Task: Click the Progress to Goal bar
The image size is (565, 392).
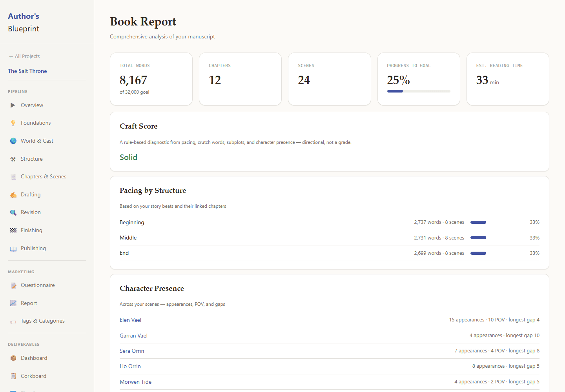Action: coord(419,91)
